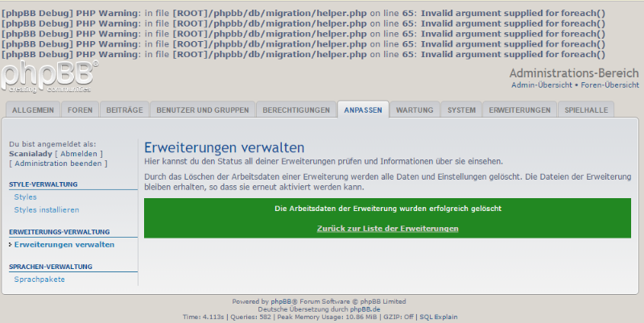Go to Foren-Übersicht

(x=609, y=85)
